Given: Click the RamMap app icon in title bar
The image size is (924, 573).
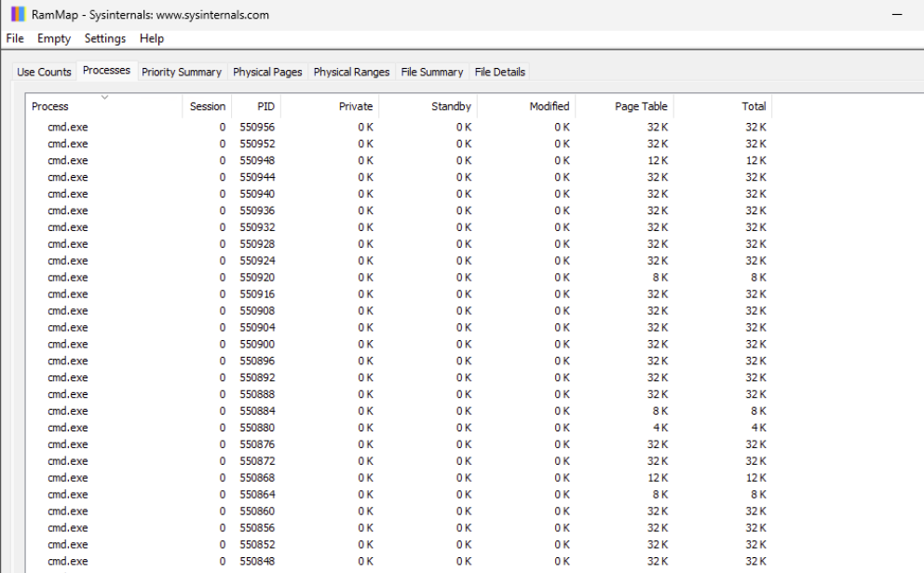Looking at the screenshot, I should pyautogui.click(x=19, y=14).
